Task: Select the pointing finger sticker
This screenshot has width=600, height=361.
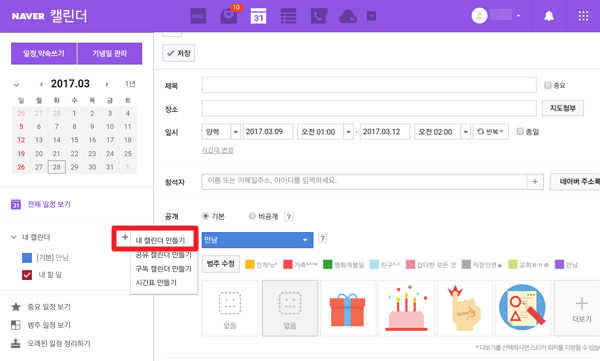Action: click(x=465, y=308)
